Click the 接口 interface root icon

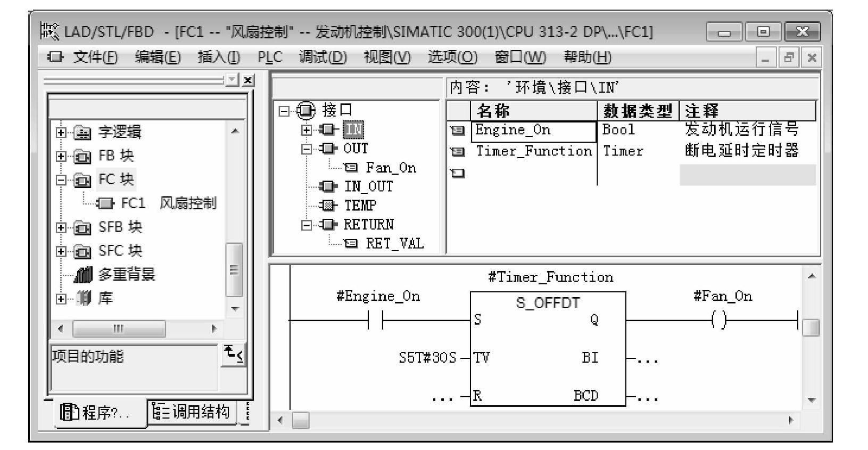coord(305,110)
